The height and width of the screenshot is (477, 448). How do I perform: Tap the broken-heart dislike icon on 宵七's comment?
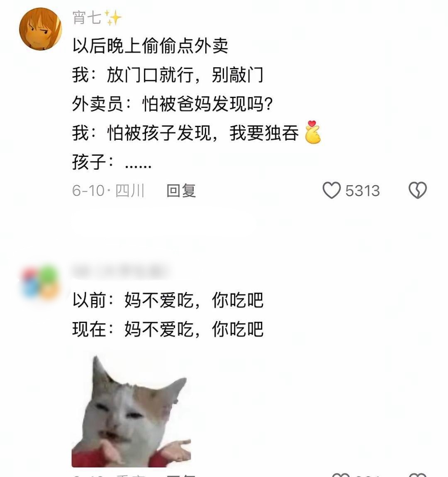418,191
